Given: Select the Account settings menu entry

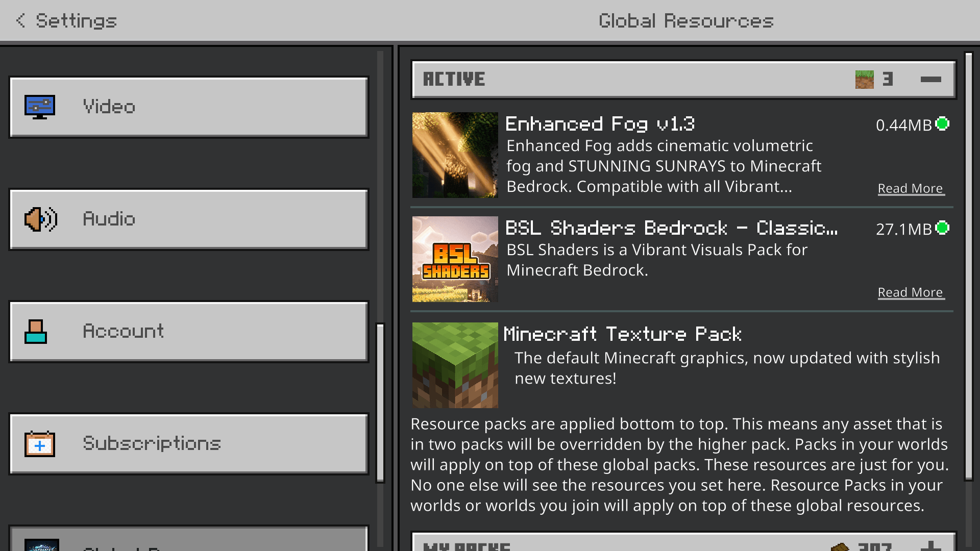Looking at the screenshot, I should [189, 332].
